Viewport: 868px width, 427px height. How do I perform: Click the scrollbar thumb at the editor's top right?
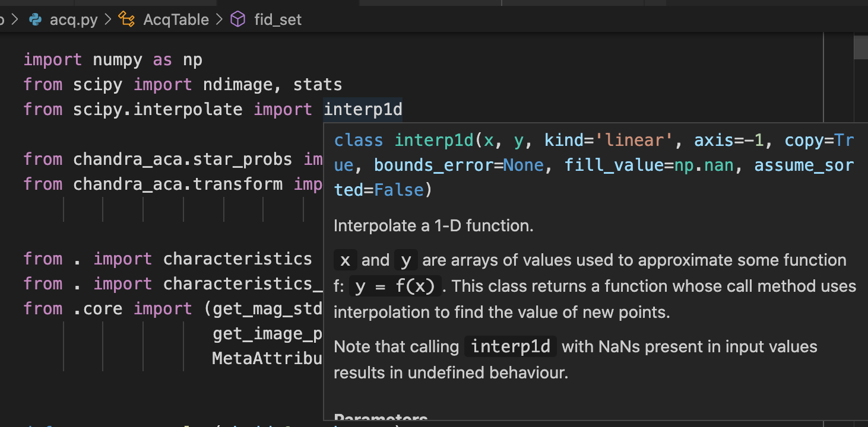[861, 47]
